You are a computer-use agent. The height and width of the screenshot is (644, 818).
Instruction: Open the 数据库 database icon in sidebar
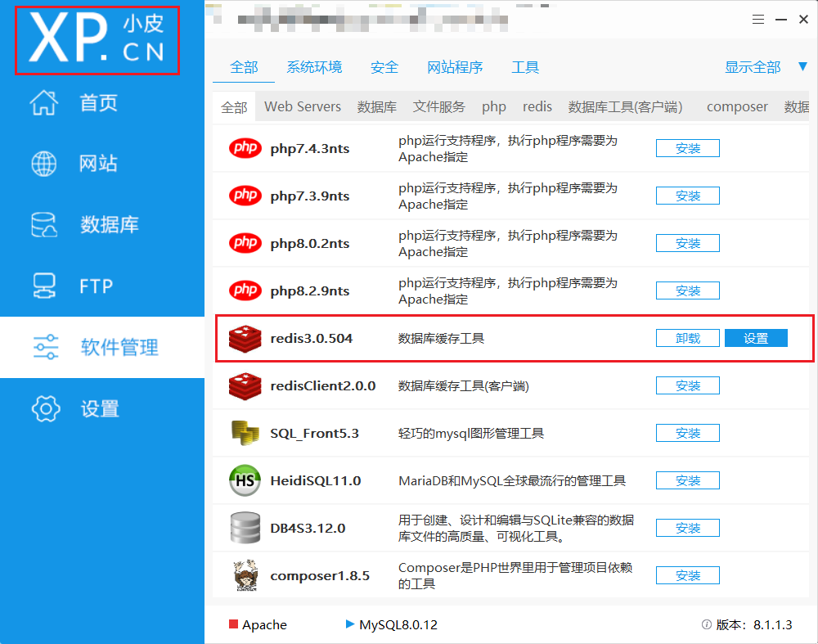(x=44, y=225)
